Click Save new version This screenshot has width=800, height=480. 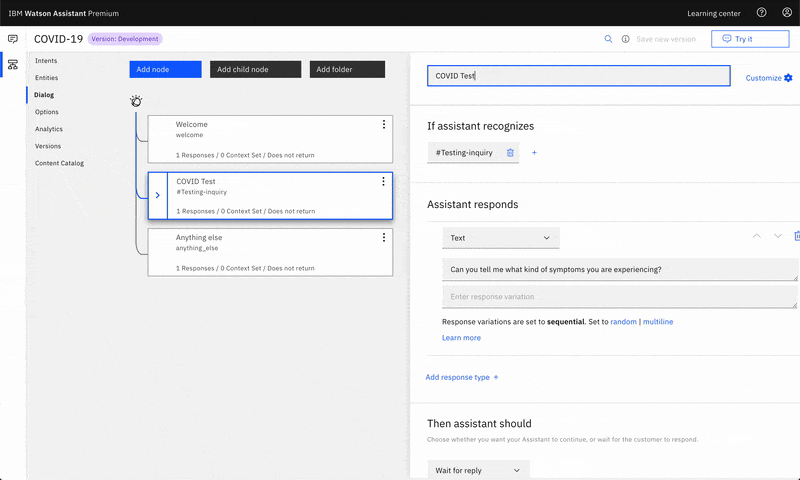pos(666,39)
